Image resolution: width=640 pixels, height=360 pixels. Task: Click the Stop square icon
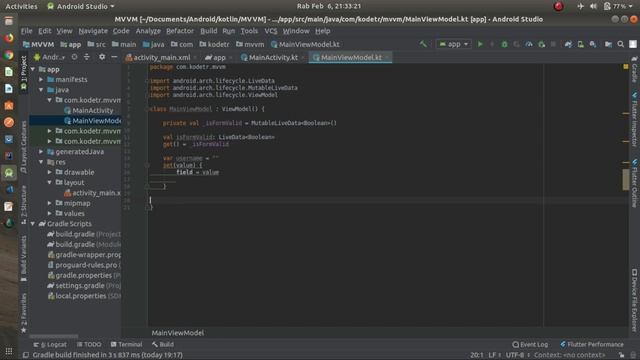tap(553, 44)
